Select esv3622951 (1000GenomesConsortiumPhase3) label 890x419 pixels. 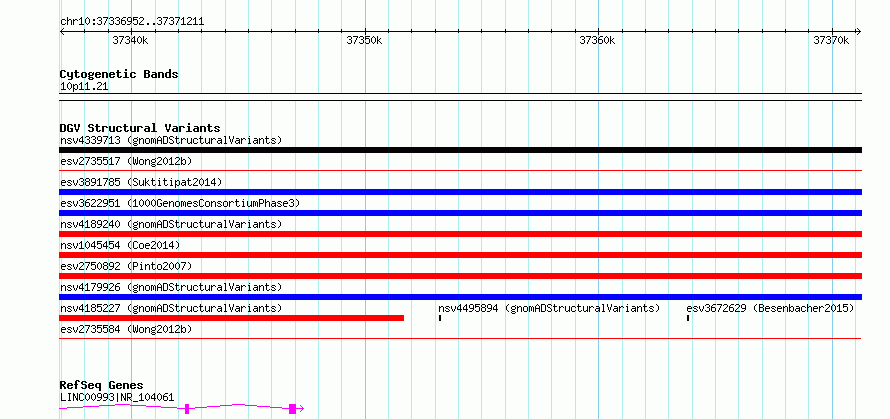point(179,203)
